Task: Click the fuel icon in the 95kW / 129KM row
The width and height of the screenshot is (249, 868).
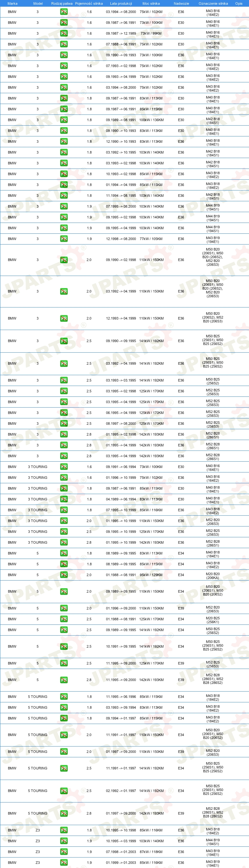Action: point(64,575)
